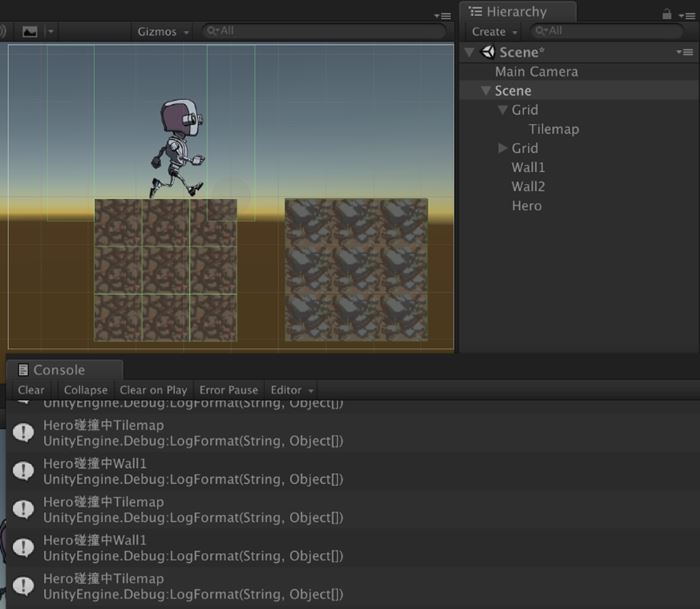Click the Unity logo beside Scene
This screenshot has width=700, height=609.
pyautogui.click(x=488, y=52)
